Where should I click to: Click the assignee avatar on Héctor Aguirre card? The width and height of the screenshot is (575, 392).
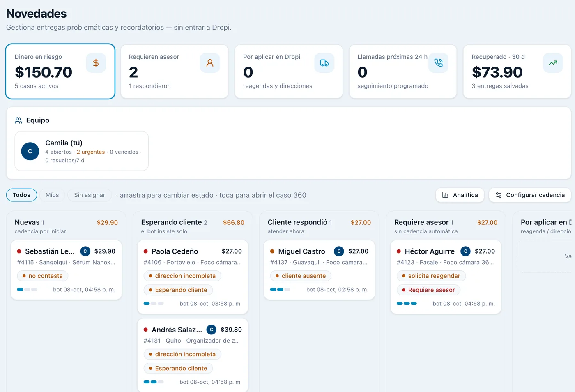point(465,251)
